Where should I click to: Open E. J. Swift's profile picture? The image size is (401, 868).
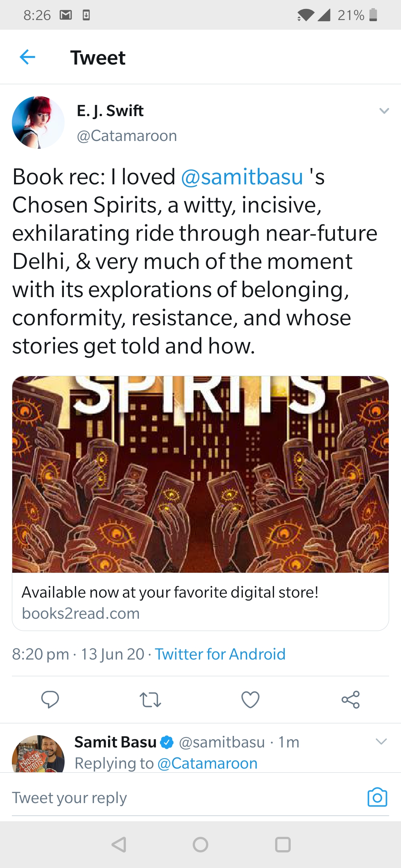point(38,122)
